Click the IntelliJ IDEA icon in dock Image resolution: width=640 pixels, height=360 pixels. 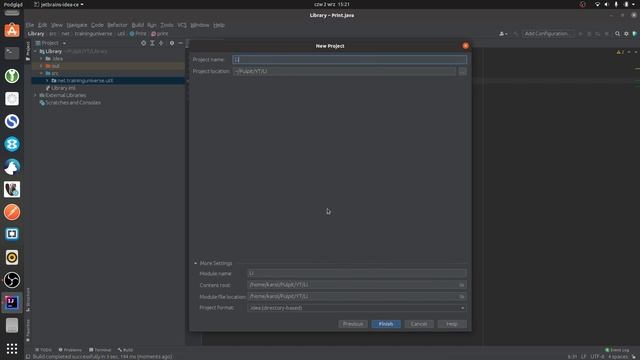[x=12, y=302]
